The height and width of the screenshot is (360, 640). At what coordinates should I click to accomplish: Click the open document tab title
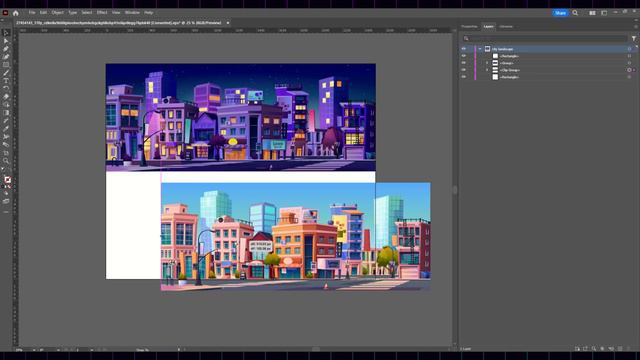click(120, 23)
